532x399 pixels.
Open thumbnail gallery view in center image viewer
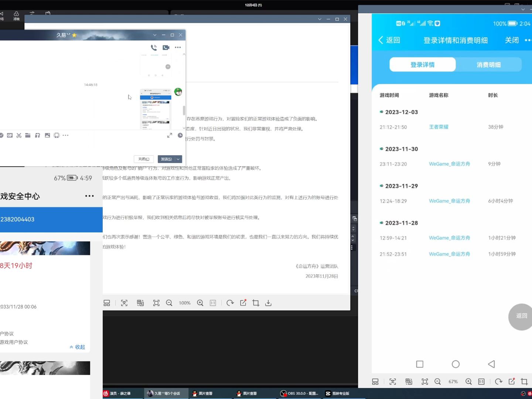(107, 303)
